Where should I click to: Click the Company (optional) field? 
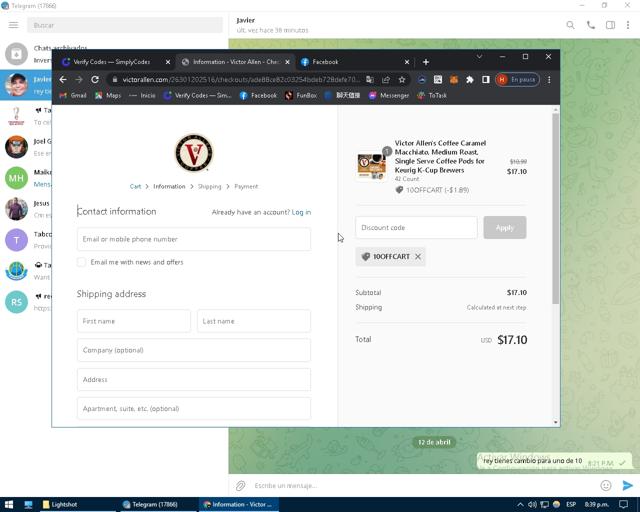[x=194, y=350]
